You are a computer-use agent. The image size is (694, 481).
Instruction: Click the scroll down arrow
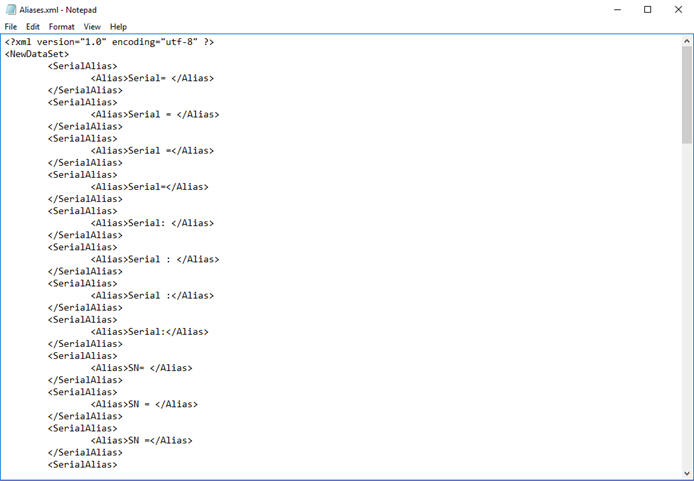[x=686, y=473]
